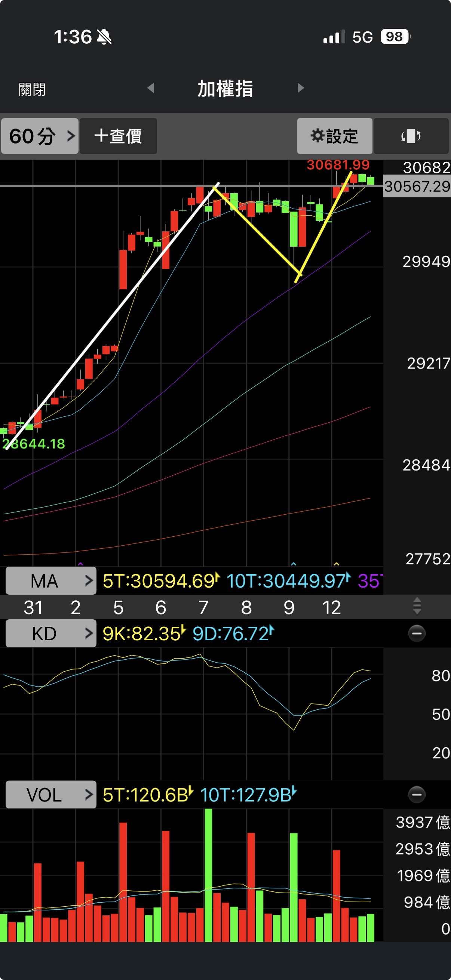This screenshot has width=451, height=980.
Task: Select date 31 on the time axis
Action: click(x=33, y=607)
